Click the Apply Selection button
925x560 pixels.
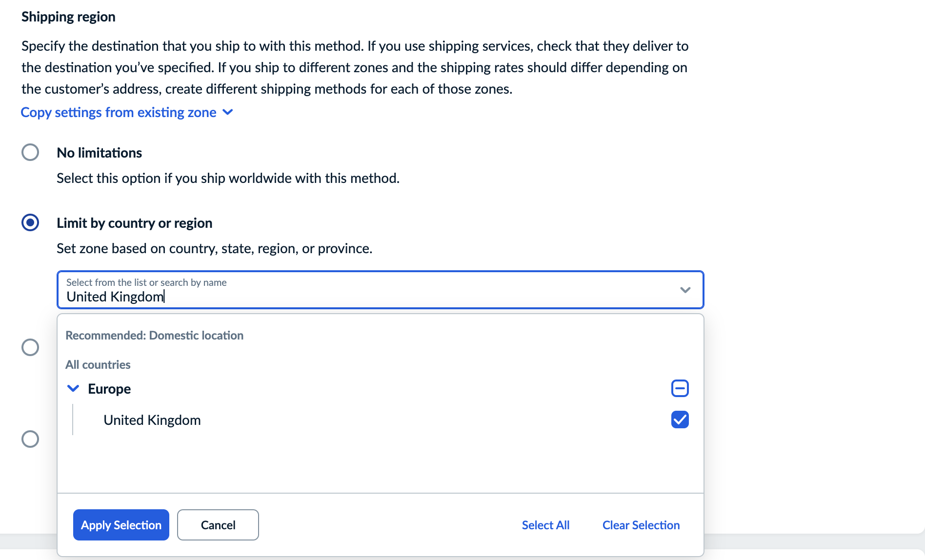121,525
